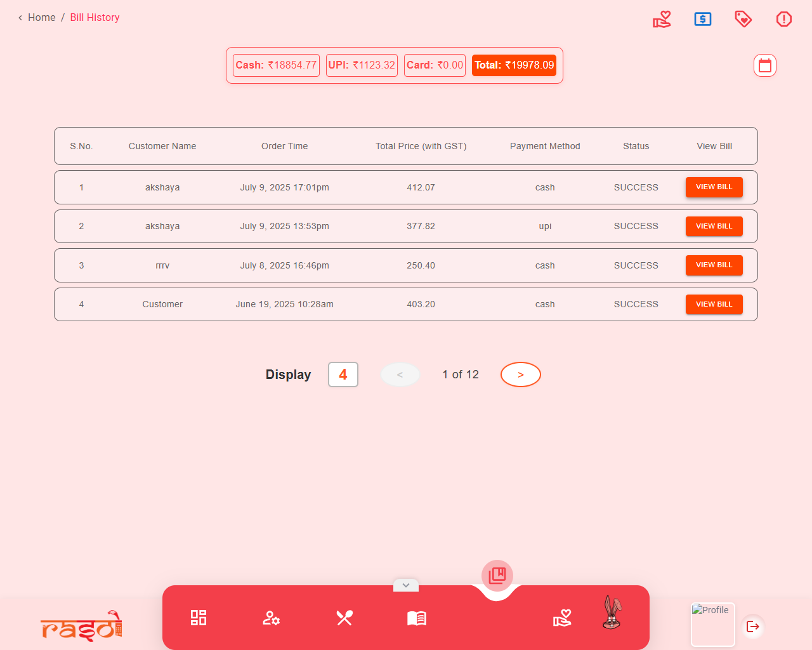812x650 pixels.
Task: Open the calendar date picker icon
Action: pyautogui.click(x=765, y=65)
